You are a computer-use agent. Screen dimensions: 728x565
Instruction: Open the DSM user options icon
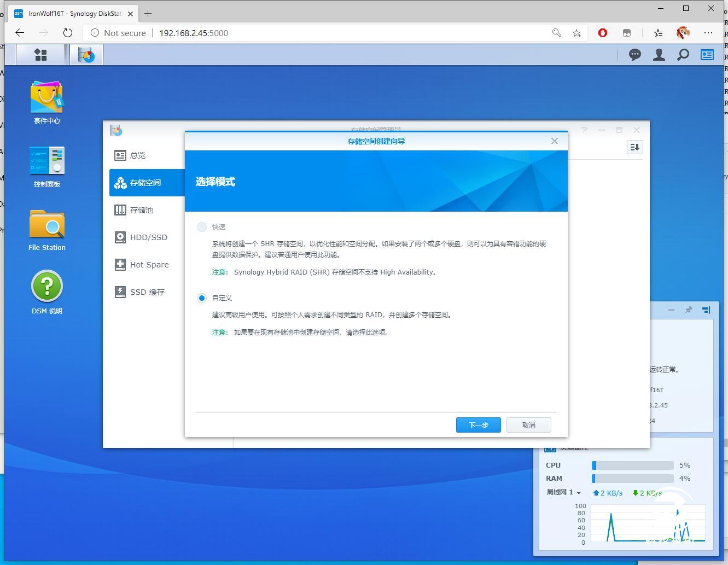click(659, 55)
